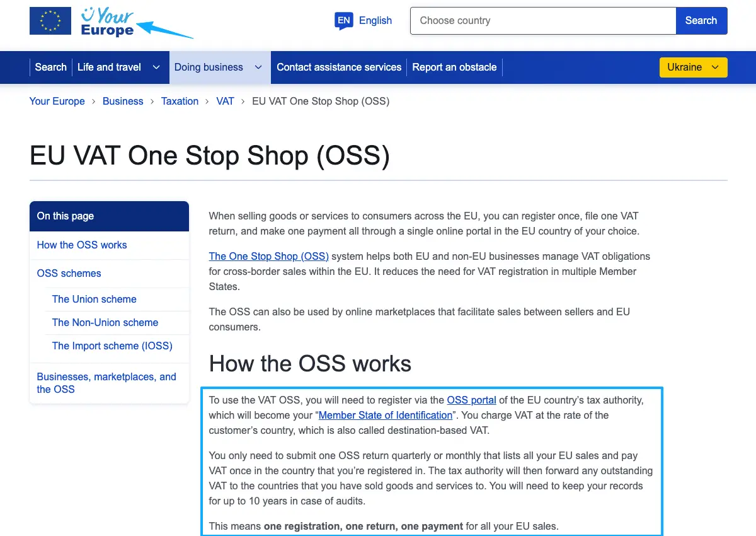Click the current breadcrumb EU VAT One Stop Shop (OSS)
756x536 pixels.
click(x=321, y=101)
